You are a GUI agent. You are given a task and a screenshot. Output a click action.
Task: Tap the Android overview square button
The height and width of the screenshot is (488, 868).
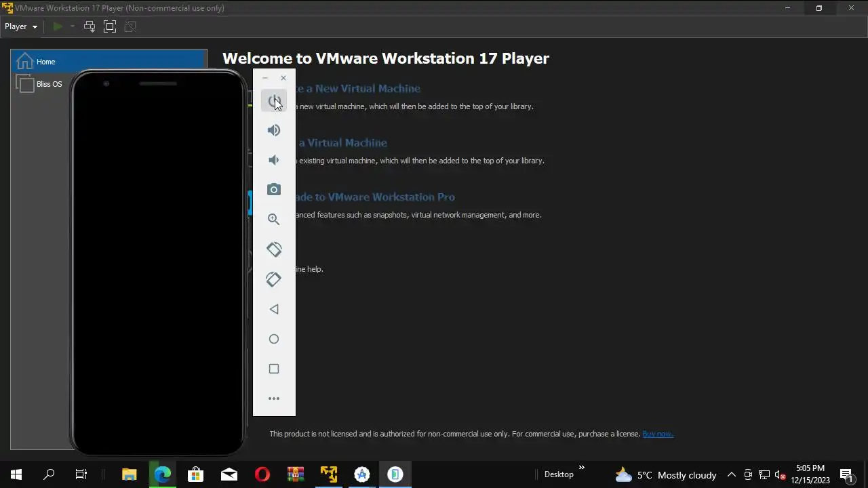[274, 369]
